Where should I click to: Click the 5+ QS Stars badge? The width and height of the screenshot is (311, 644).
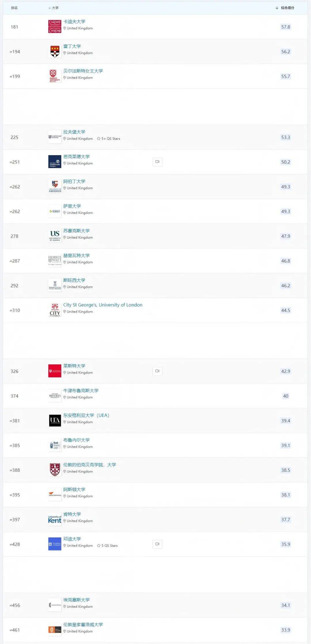(x=109, y=139)
